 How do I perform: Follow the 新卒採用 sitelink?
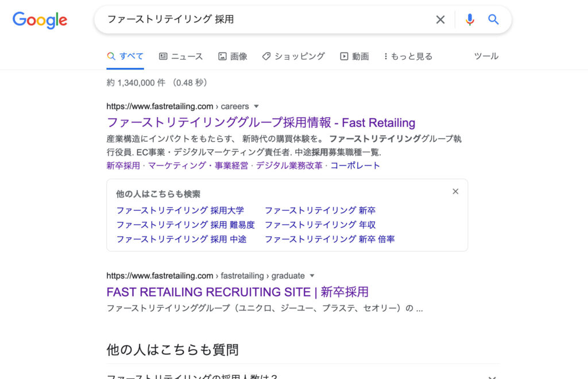[123, 166]
